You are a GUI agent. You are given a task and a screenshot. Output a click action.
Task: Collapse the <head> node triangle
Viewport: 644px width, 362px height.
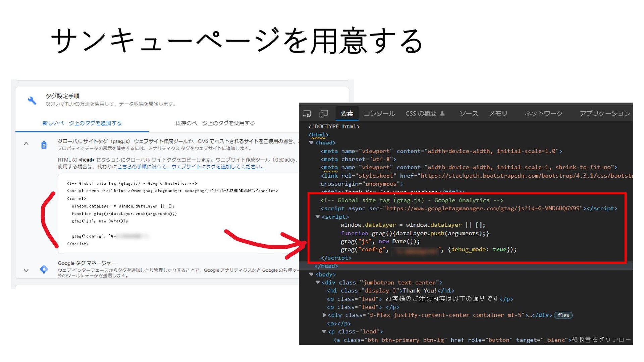click(311, 143)
